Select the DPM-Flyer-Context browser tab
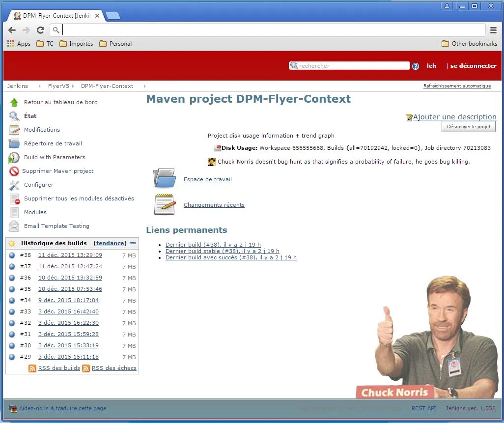Screen dimensions: 504x423 click(56, 15)
